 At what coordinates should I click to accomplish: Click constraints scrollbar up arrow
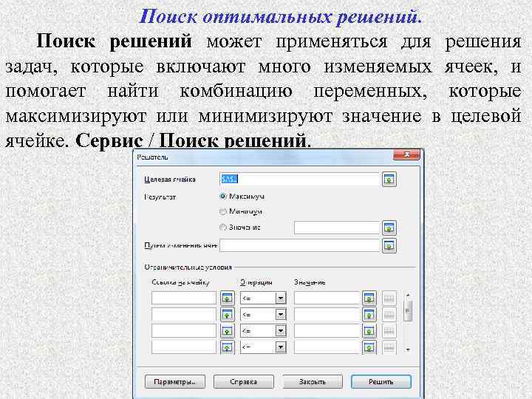[408, 295]
